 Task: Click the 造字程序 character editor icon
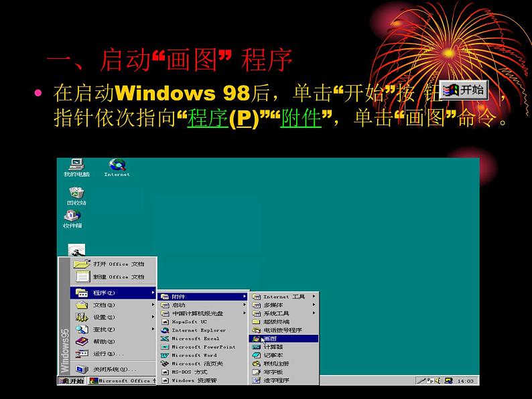pos(256,380)
